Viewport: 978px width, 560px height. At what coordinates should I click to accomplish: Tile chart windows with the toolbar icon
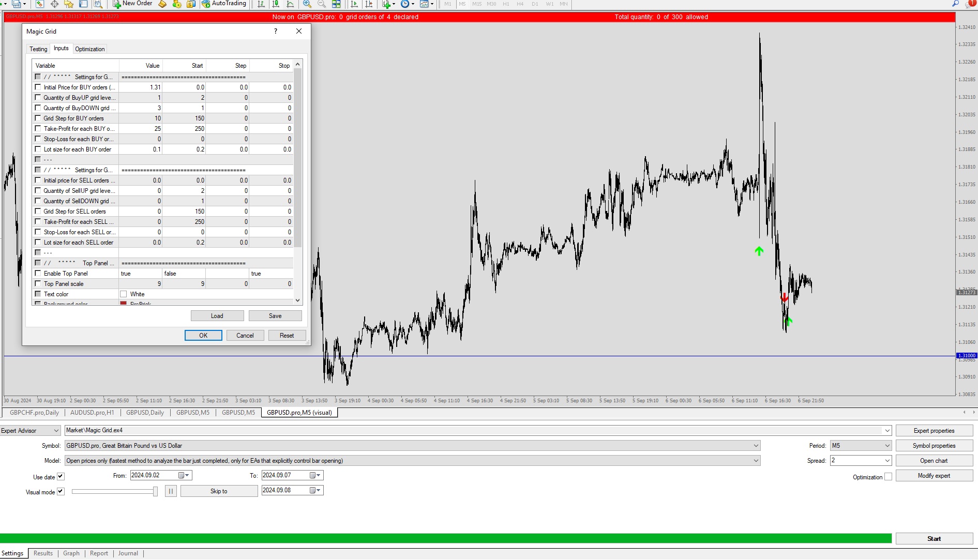point(336,4)
